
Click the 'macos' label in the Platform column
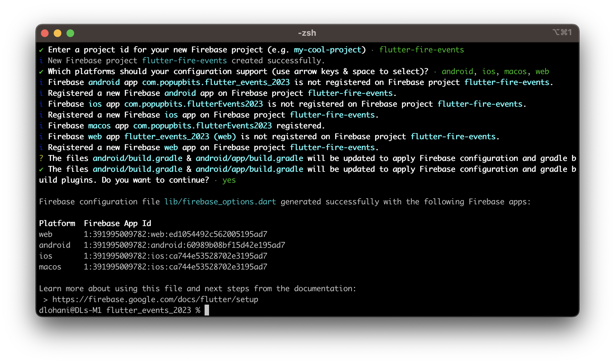50,267
